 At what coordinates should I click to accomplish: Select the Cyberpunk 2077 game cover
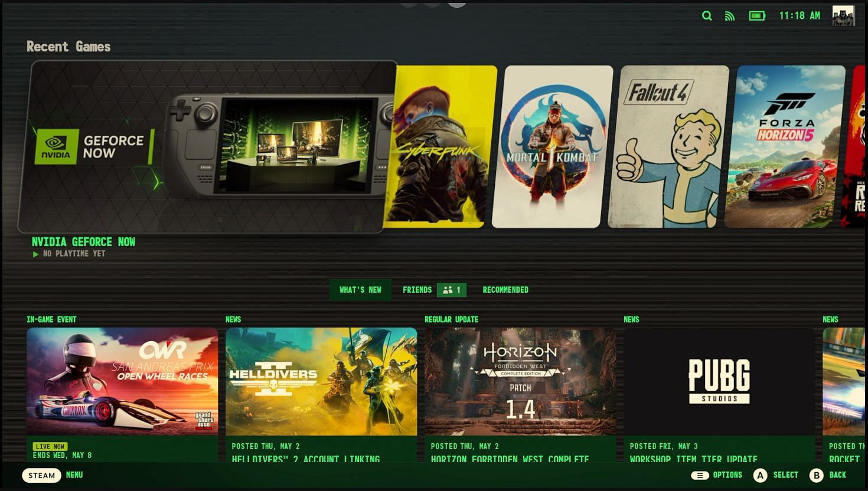[x=441, y=146]
